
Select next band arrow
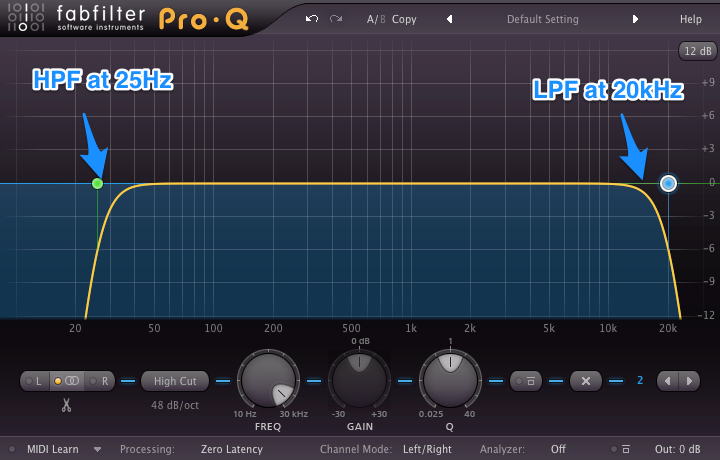(689, 381)
